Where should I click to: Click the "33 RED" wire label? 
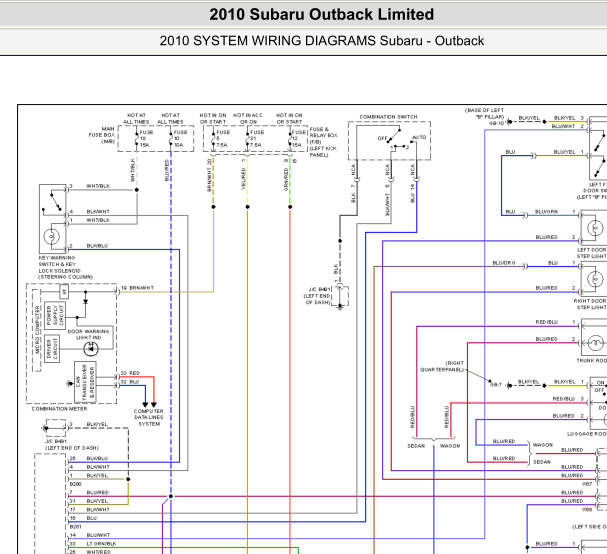[130, 373]
